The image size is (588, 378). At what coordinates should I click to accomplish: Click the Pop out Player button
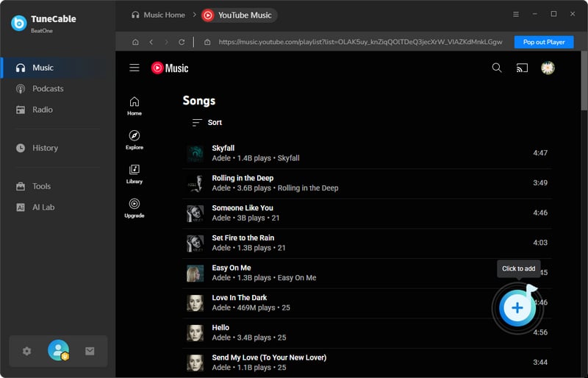(544, 42)
